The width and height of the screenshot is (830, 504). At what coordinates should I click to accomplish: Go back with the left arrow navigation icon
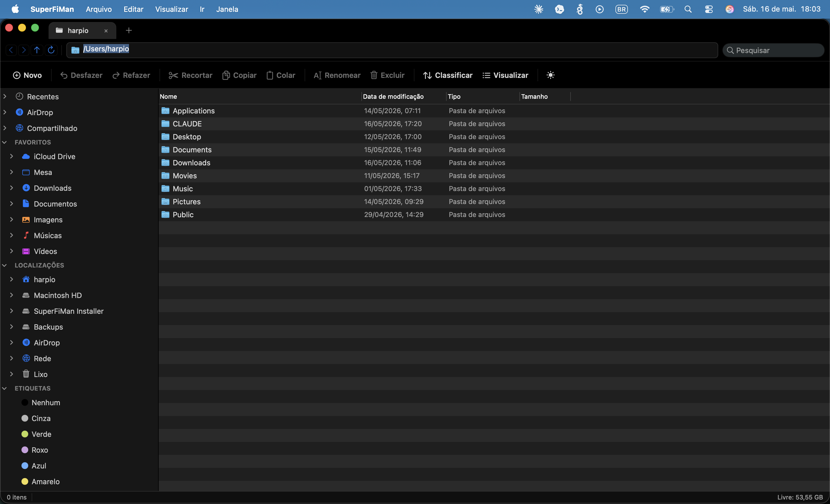(11, 50)
